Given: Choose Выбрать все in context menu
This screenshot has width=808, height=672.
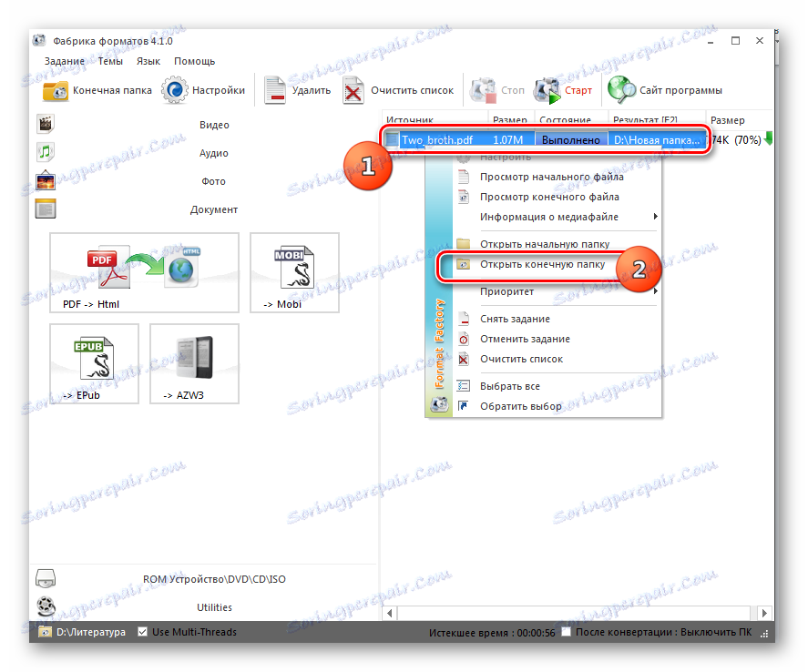Looking at the screenshot, I should [x=510, y=387].
